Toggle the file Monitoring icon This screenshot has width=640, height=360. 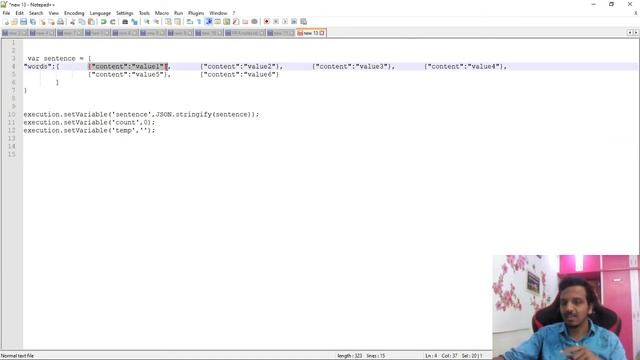pyautogui.click(x=254, y=22)
